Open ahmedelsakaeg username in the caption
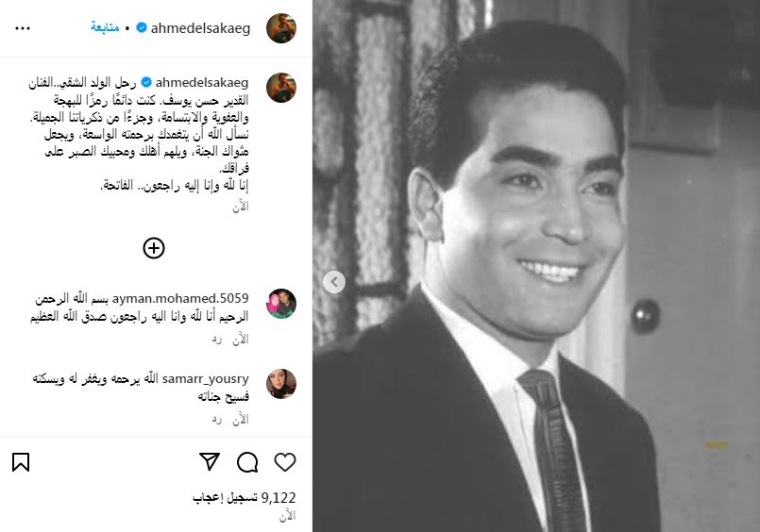The height and width of the screenshot is (532, 760). [202, 83]
